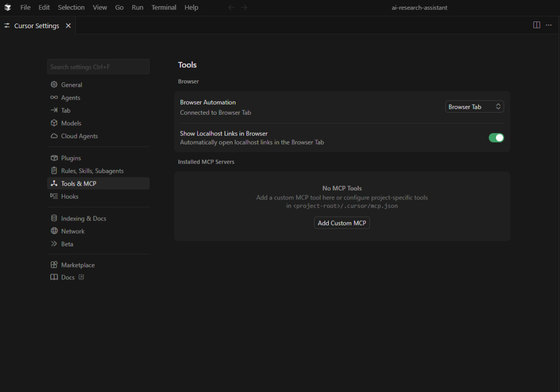
Task: Open Hooks settings icon
Action: pyautogui.click(x=54, y=196)
